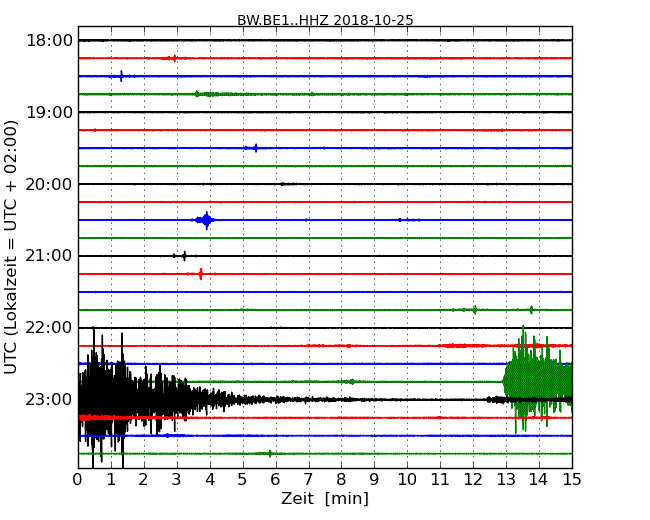Click the x-axis tick label 13
This screenshot has width=650, height=520.
[x=506, y=480]
